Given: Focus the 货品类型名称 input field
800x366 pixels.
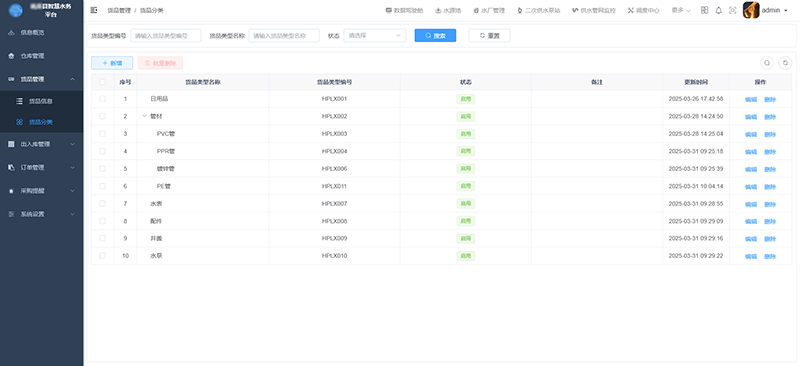Looking at the screenshot, I should (284, 35).
